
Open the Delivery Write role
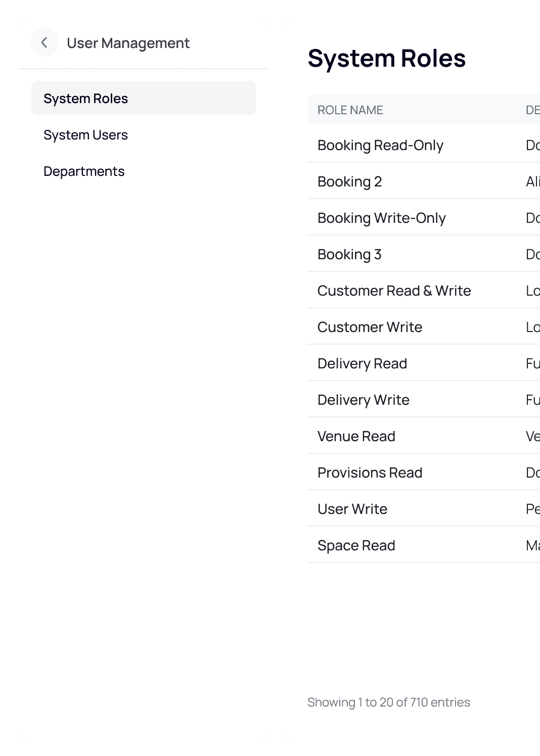coord(363,400)
